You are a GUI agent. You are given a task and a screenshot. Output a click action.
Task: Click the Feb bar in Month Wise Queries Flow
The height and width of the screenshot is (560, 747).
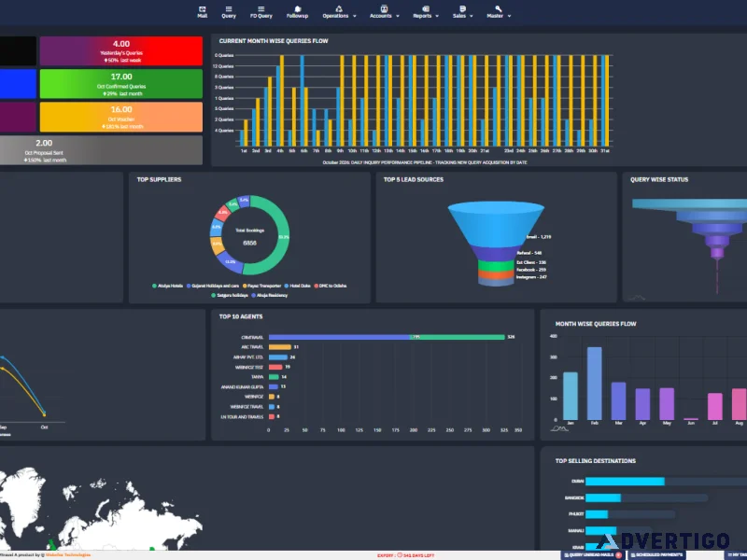click(x=595, y=384)
